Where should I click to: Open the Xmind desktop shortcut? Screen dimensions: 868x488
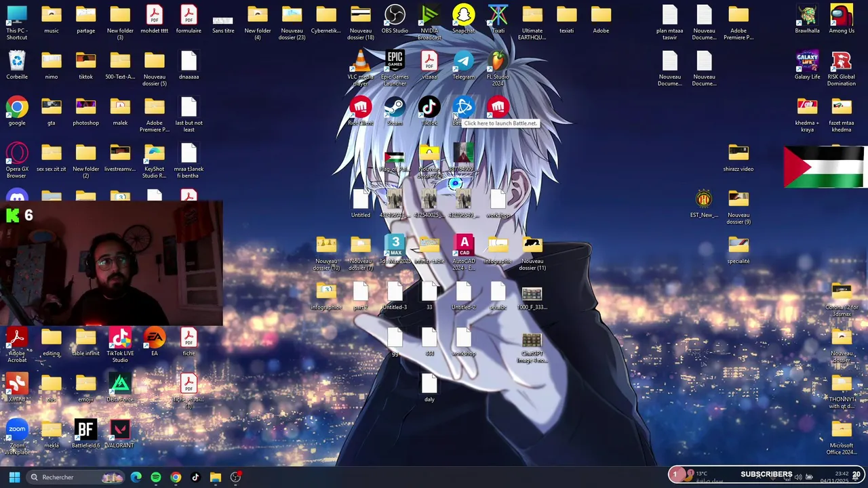[17, 388]
